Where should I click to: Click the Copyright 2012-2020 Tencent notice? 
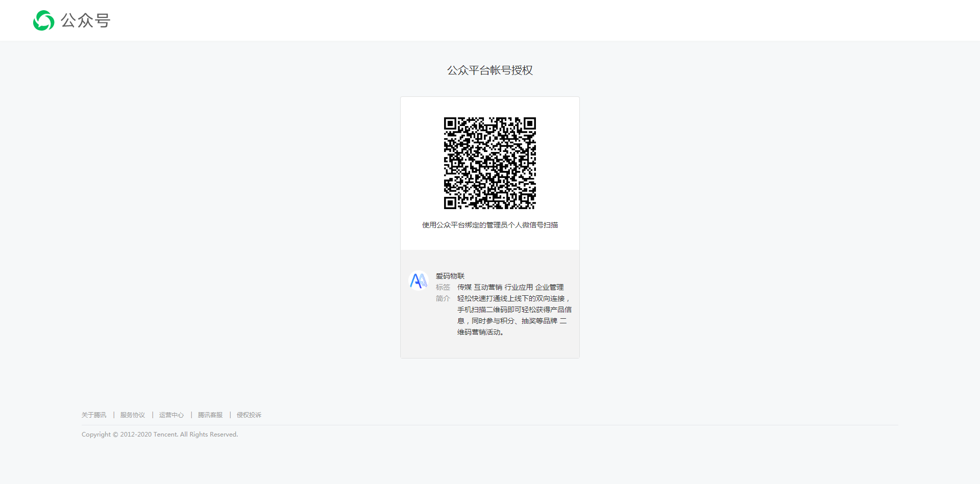coord(160,435)
